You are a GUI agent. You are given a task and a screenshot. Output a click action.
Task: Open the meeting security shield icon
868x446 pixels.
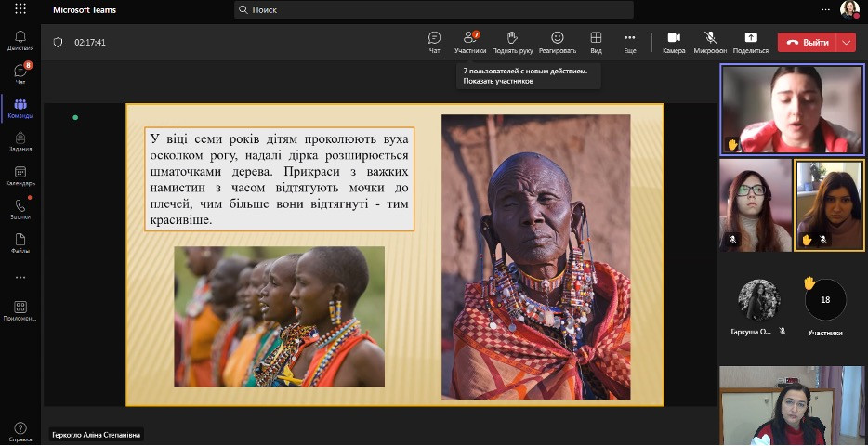58,42
